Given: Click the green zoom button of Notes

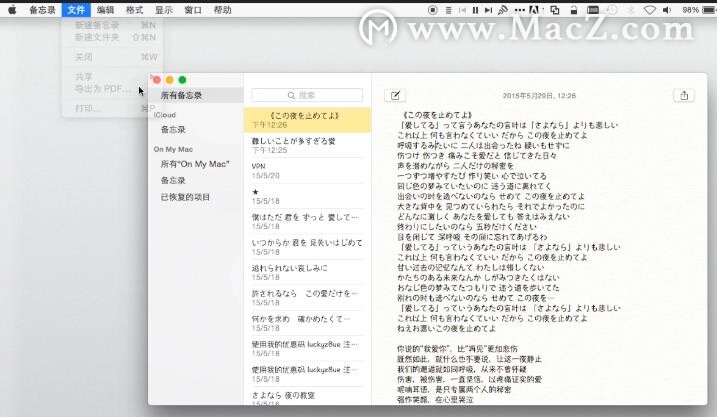Looking at the screenshot, I should pyautogui.click(x=182, y=80).
